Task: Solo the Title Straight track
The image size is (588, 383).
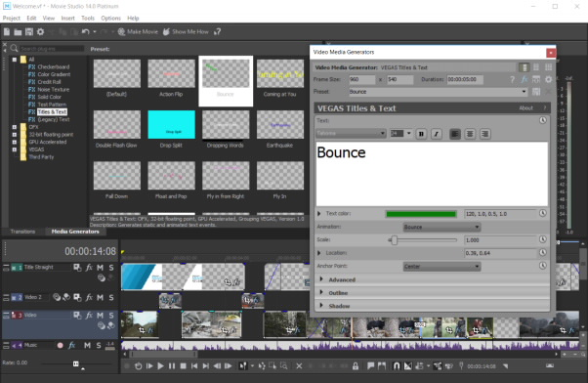Action: [x=111, y=268]
